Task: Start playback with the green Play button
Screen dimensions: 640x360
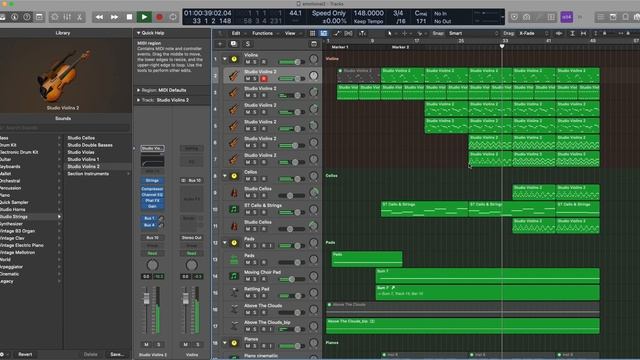Action: [144, 17]
